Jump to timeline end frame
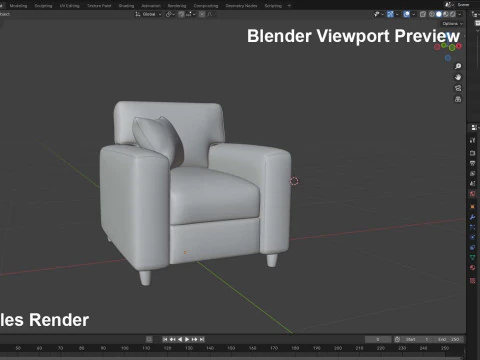The width and height of the screenshot is (480, 360). pyautogui.click(x=202, y=339)
